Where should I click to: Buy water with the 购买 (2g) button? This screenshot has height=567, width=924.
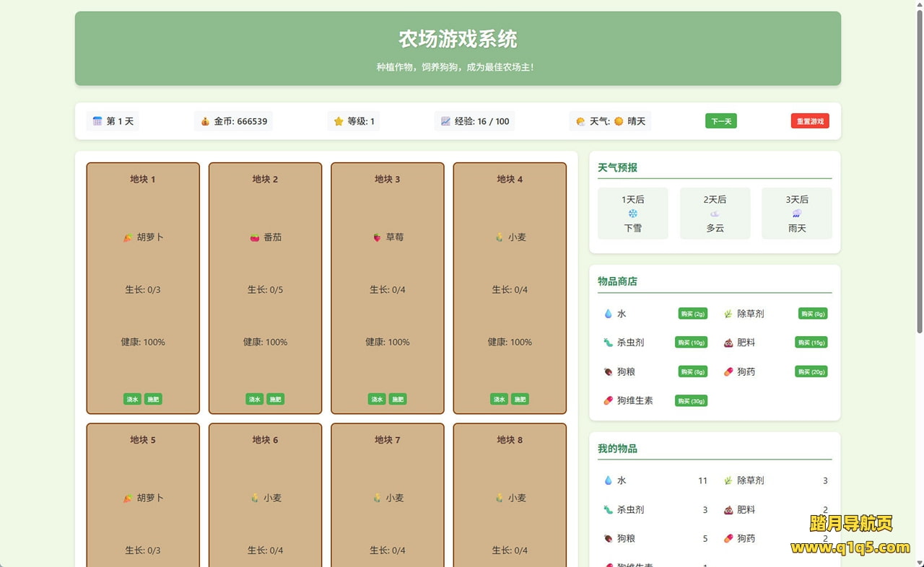[x=692, y=314]
